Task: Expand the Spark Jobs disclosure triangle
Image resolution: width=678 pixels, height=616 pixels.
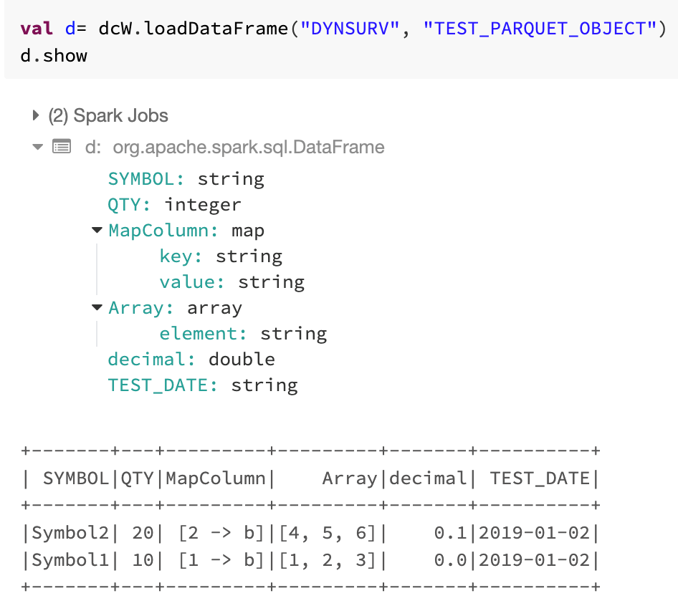Action: click(x=36, y=115)
